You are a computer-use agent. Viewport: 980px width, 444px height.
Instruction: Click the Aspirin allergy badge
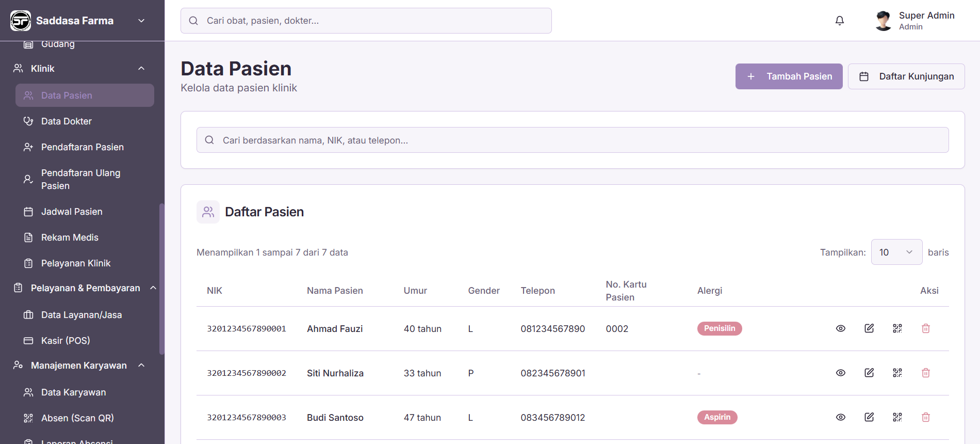pos(717,417)
